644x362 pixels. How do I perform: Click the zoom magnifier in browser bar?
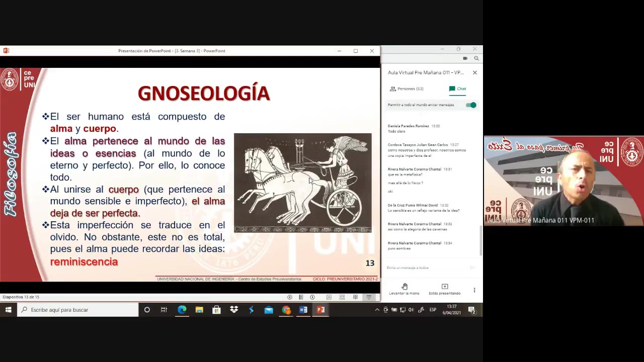[x=476, y=58]
